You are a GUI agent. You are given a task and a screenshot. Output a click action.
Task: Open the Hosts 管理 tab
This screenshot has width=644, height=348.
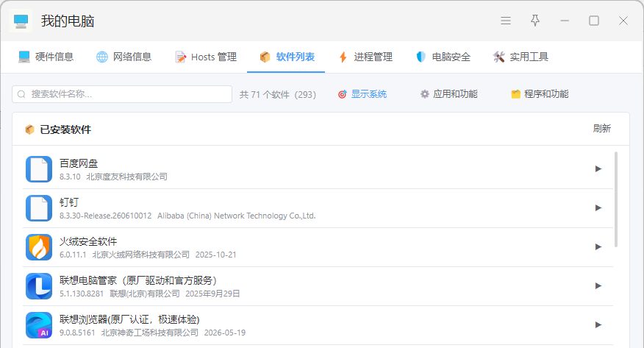pyautogui.click(x=206, y=57)
